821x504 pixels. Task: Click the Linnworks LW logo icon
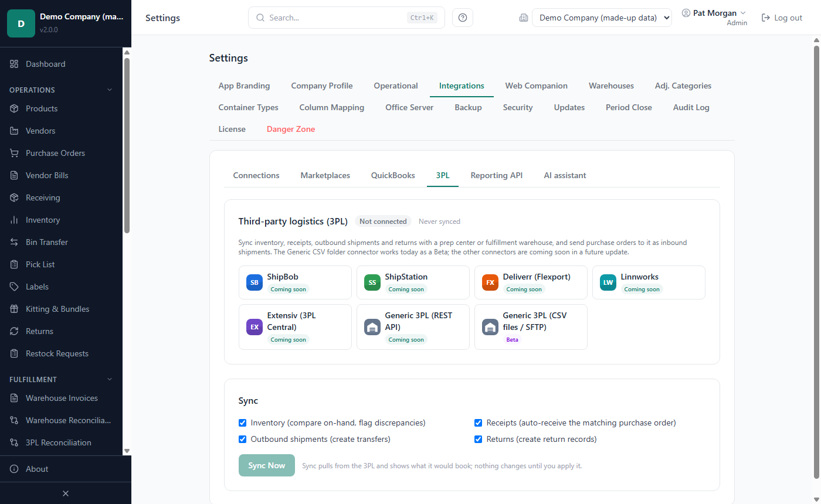(608, 282)
